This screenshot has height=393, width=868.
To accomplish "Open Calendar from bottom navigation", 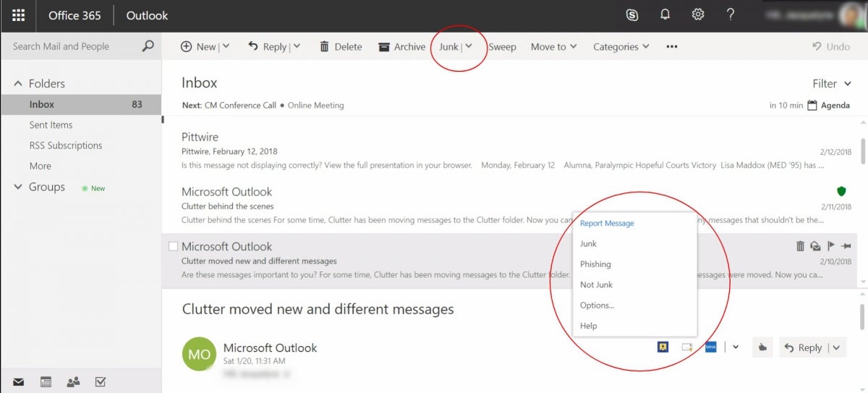I will 46,381.
